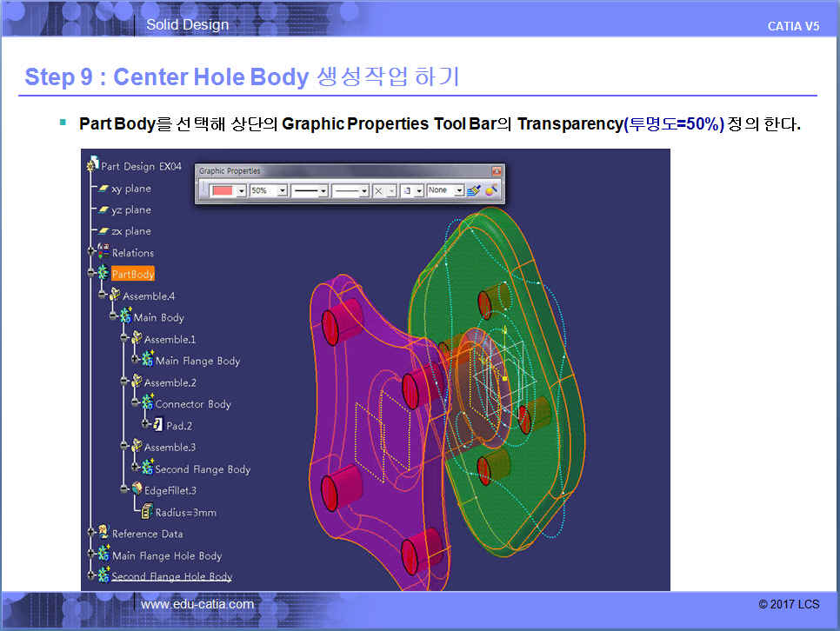Click the Relations node icon
The width and height of the screenshot is (840, 631).
[x=103, y=252]
